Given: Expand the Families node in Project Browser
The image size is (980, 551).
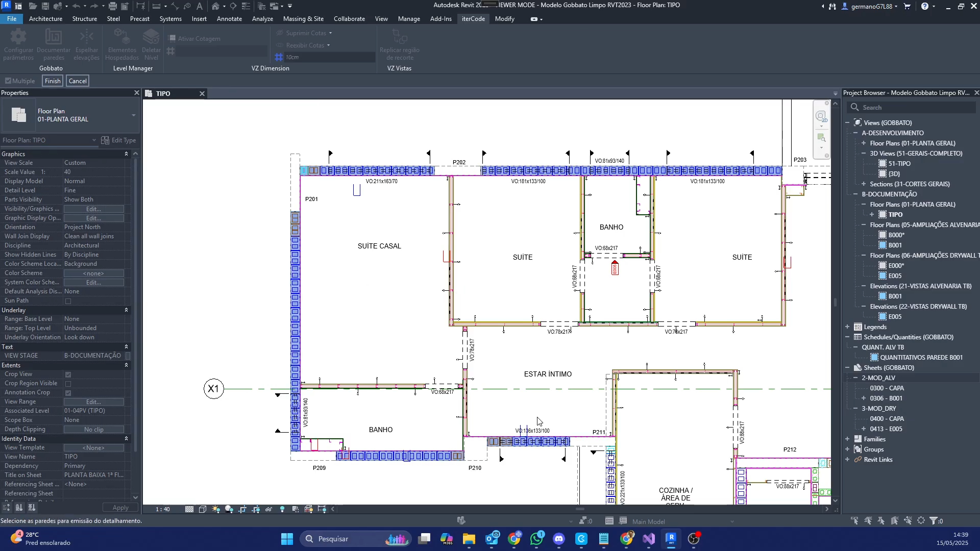Looking at the screenshot, I should tap(848, 439).
